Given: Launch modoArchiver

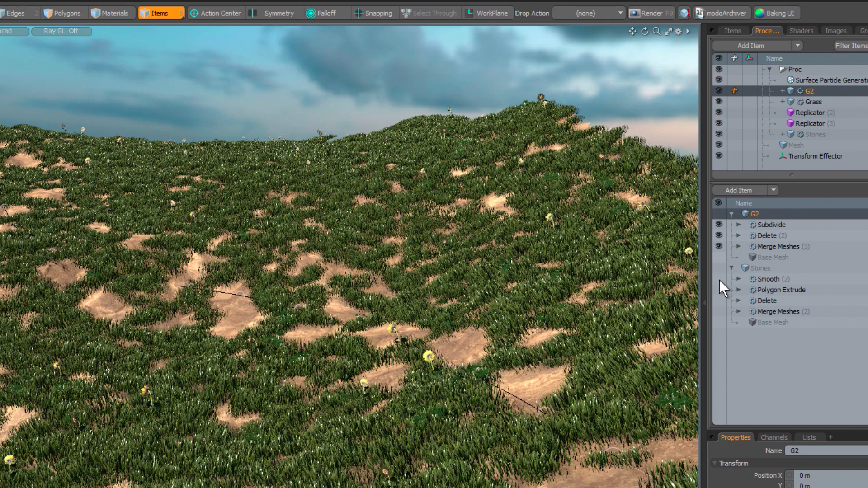Looking at the screenshot, I should pos(722,13).
